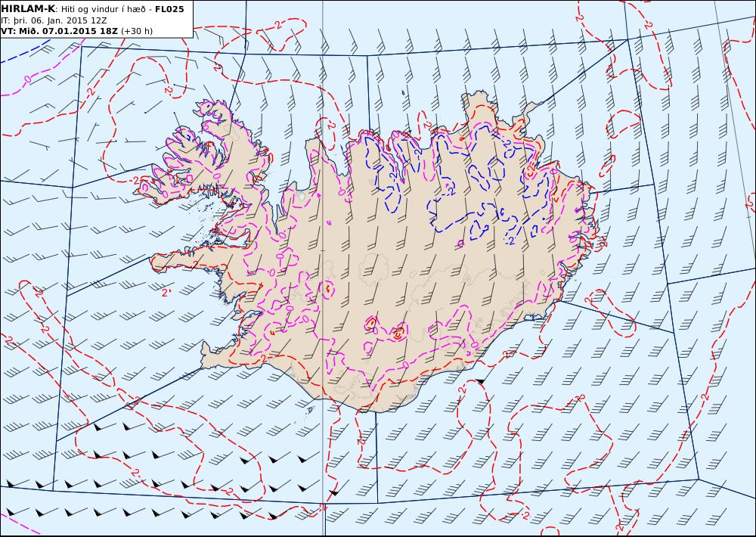Click the 'VT: Mið. 07.01.2015 18Z' valid time
This screenshot has width=756, height=537.
(59, 31)
